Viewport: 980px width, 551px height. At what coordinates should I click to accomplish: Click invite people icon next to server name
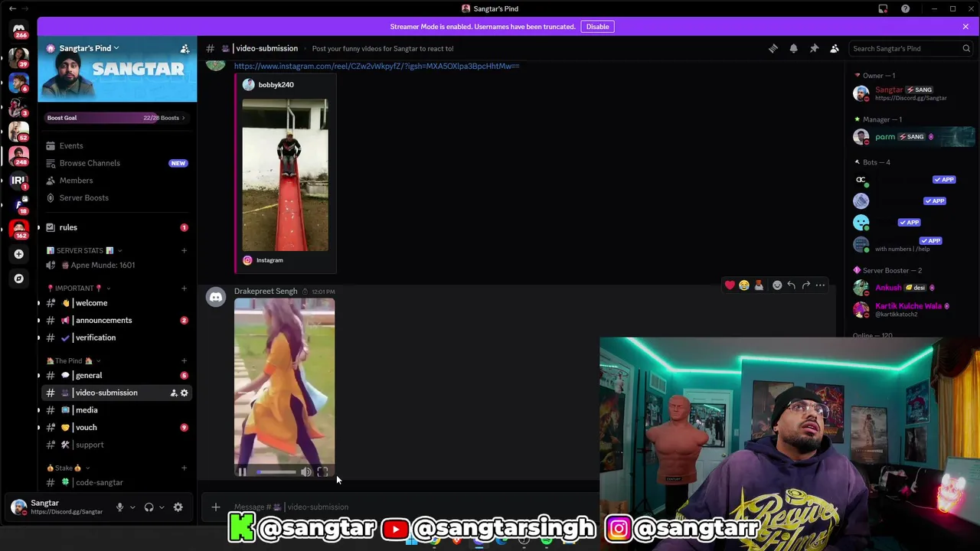(x=185, y=48)
